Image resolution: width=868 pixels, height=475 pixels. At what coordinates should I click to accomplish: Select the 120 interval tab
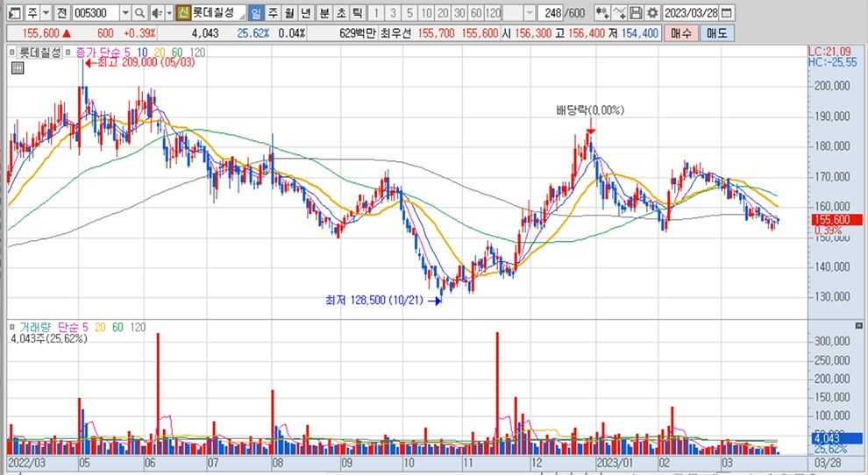click(493, 13)
